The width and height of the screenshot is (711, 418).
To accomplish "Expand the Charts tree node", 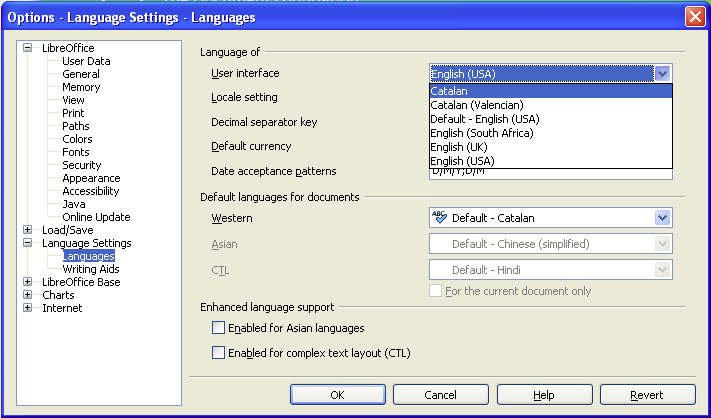I will 28,295.
